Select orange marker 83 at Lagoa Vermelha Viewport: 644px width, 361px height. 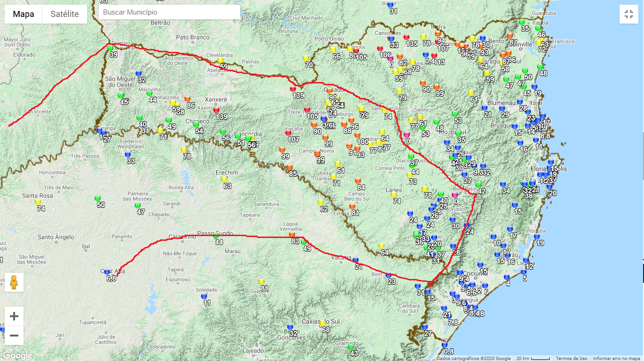coord(292,234)
